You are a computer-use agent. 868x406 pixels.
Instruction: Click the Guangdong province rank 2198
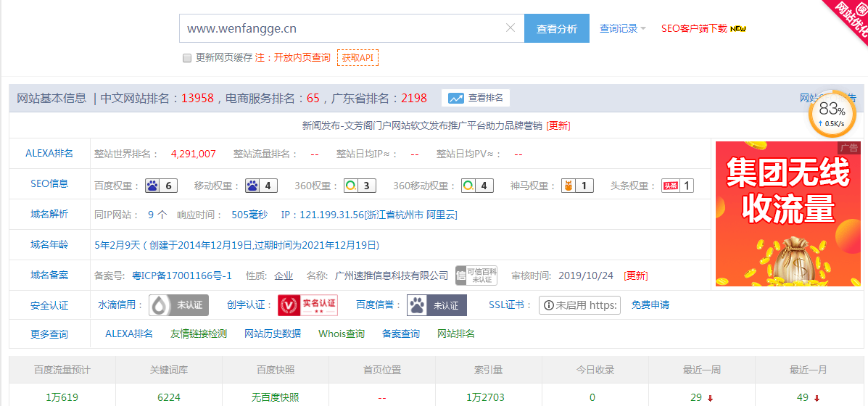pos(414,99)
